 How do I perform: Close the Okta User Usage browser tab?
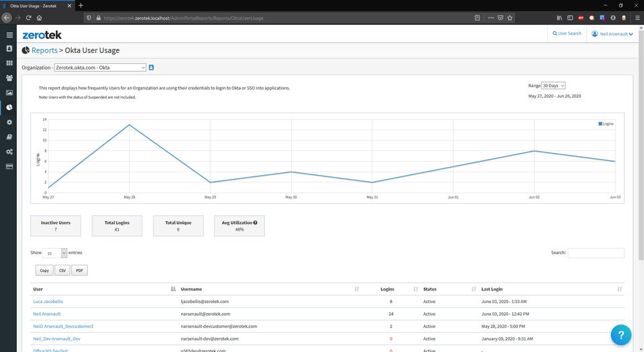69,6
